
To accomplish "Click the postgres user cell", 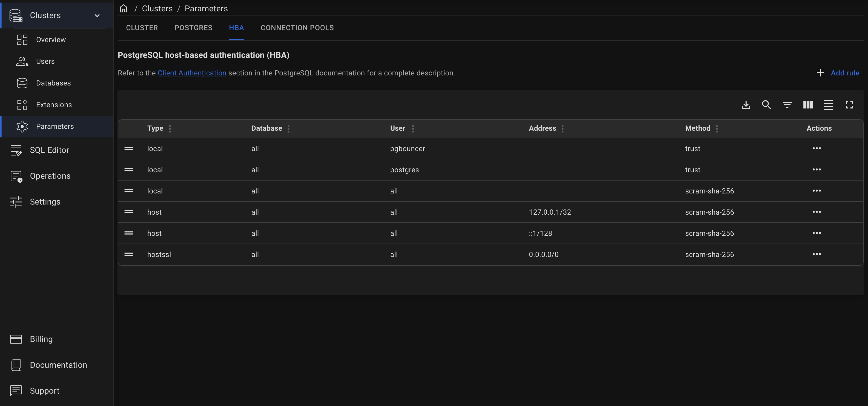I will [404, 170].
